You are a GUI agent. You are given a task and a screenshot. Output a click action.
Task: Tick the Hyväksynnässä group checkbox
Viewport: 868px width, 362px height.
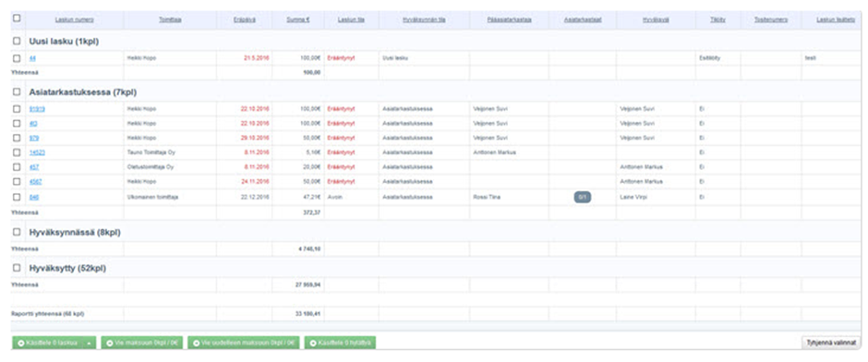pos(17,233)
